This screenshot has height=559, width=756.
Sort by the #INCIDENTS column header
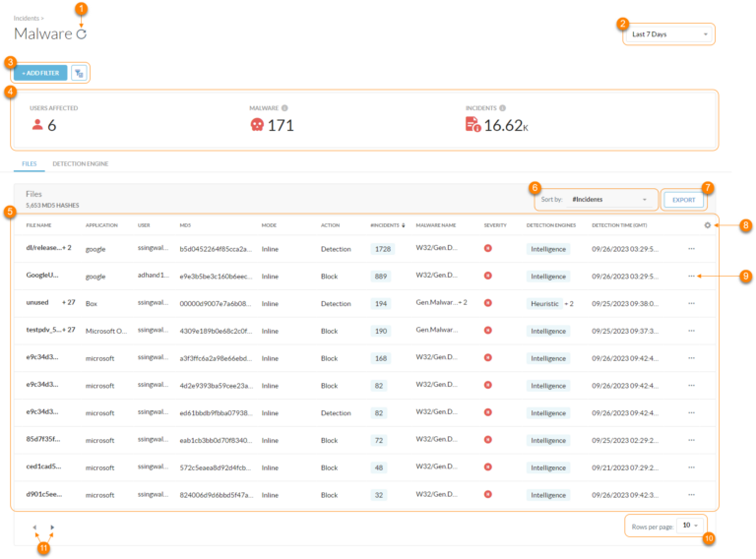click(387, 225)
